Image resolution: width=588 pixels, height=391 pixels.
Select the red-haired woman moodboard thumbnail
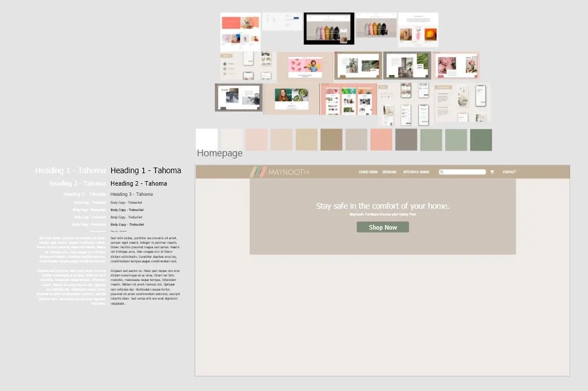tap(291, 99)
